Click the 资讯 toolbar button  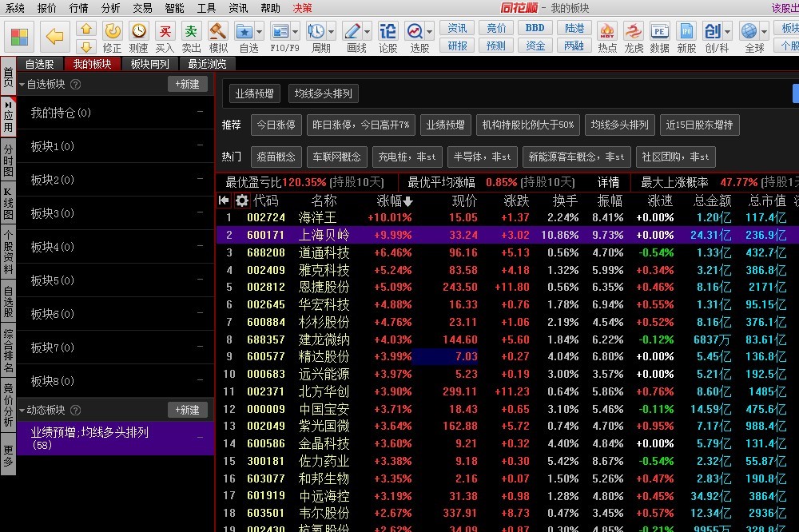456,28
